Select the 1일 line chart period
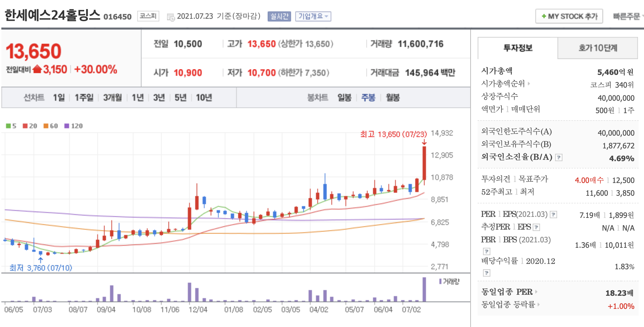This screenshot has height=327, width=644. point(59,98)
